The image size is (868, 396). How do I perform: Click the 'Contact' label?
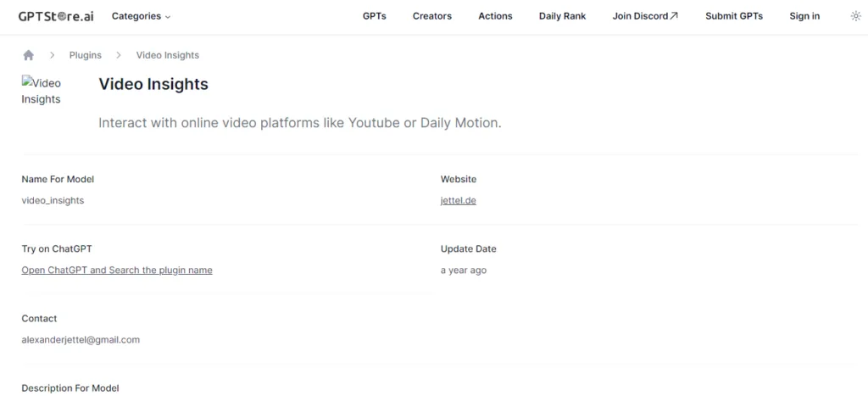39,319
